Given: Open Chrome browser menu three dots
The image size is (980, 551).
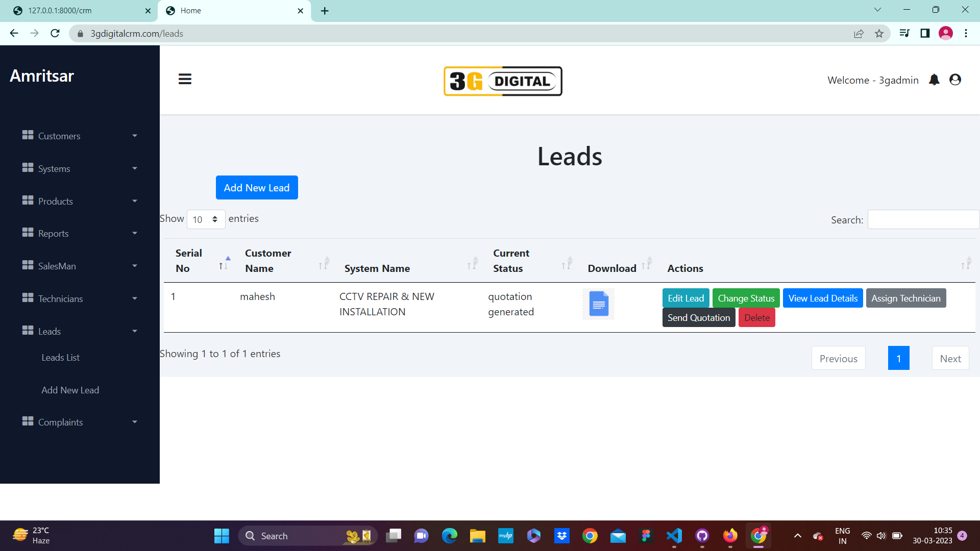Looking at the screenshot, I should coord(966,33).
